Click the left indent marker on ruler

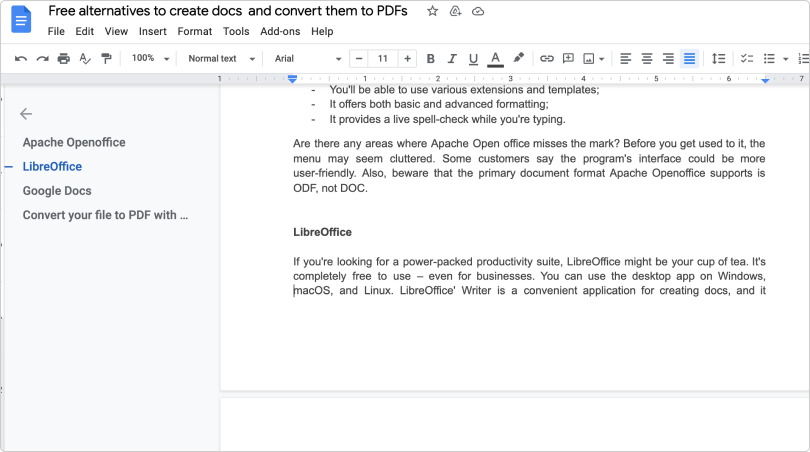coord(292,79)
